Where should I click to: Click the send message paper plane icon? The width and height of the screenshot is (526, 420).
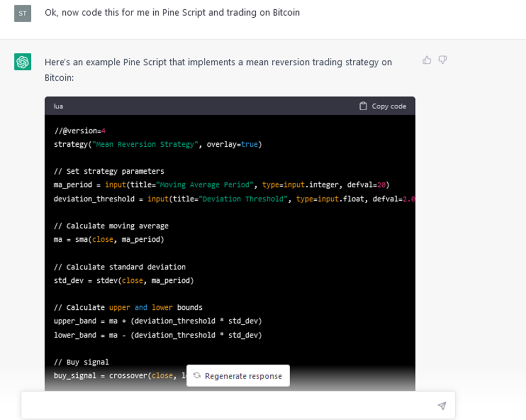[442, 406]
